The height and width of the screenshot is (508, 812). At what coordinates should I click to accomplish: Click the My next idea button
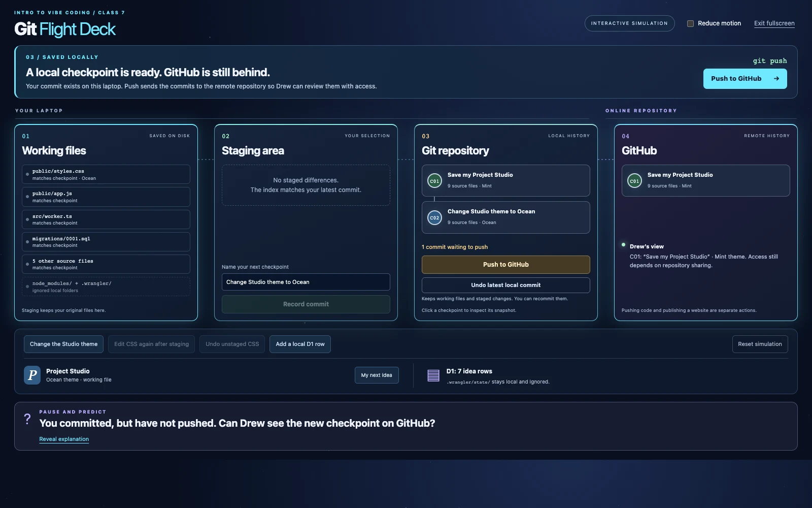(377, 375)
